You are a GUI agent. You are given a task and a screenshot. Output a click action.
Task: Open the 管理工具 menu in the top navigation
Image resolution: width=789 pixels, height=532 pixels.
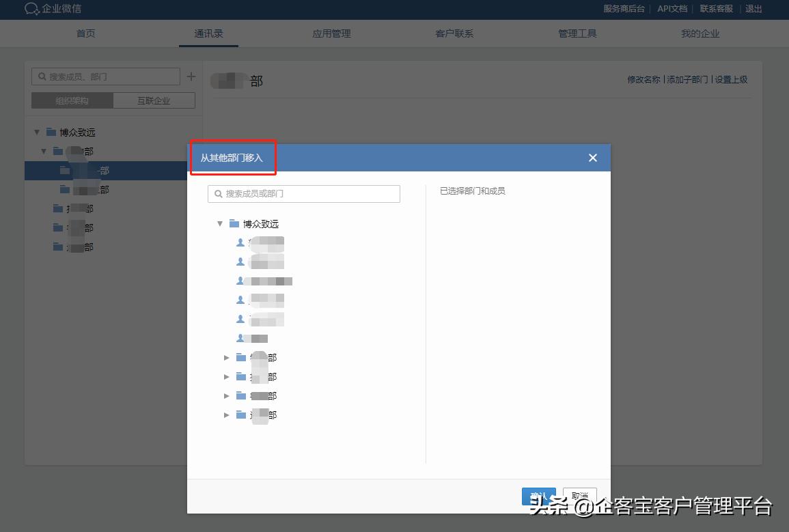pos(577,32)
